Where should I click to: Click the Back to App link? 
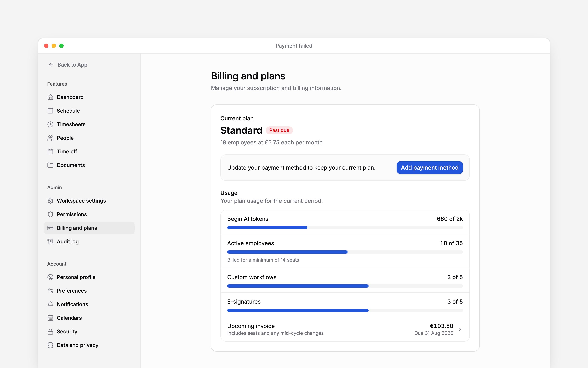(68, 65)
